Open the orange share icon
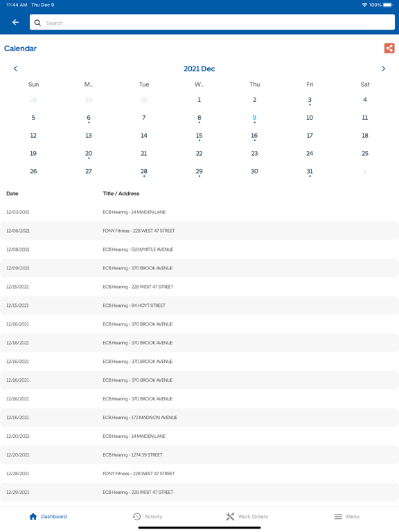The image size is (399, 532). [x=389, y=48]
